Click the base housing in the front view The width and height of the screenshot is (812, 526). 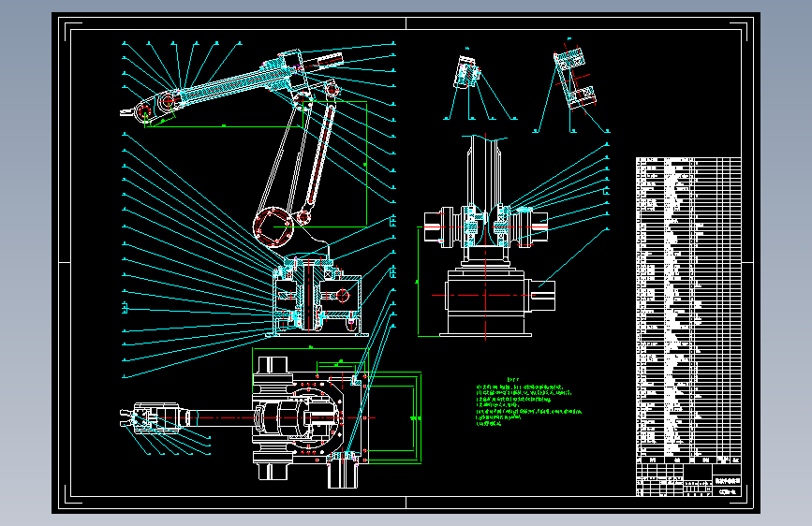pyautogui.click(x=485, y=301)
